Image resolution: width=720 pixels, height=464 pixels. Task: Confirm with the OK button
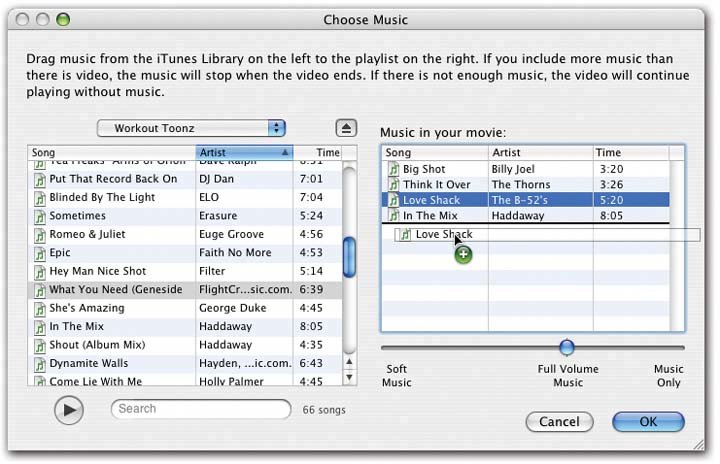648,422
